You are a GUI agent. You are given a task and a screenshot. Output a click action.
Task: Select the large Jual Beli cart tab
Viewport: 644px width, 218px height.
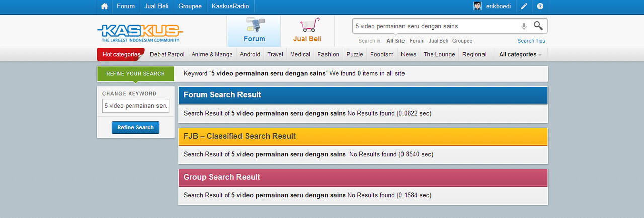point(307,31)
